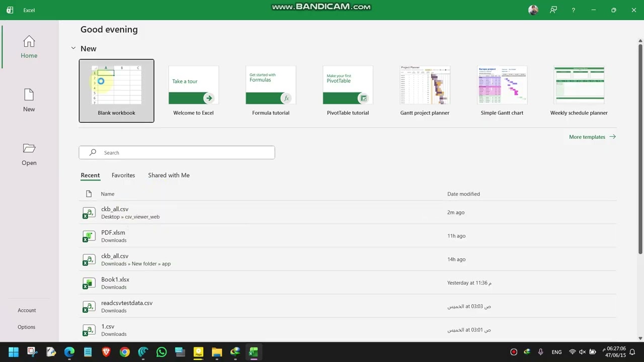Screen dimensions: 644x362
Task: Click the Excel taskbar icon
Action: click(x=253, y=352)
